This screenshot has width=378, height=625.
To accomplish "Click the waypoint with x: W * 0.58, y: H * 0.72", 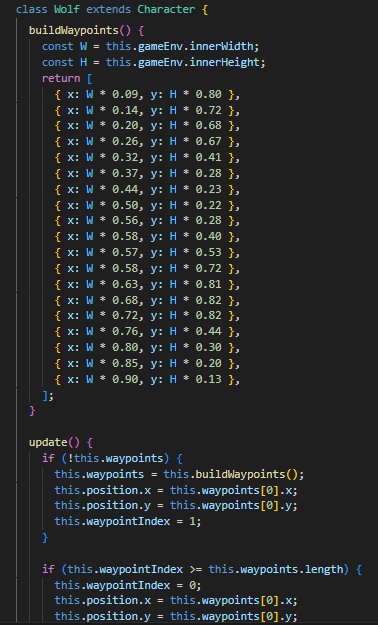I will click(148, 268).
